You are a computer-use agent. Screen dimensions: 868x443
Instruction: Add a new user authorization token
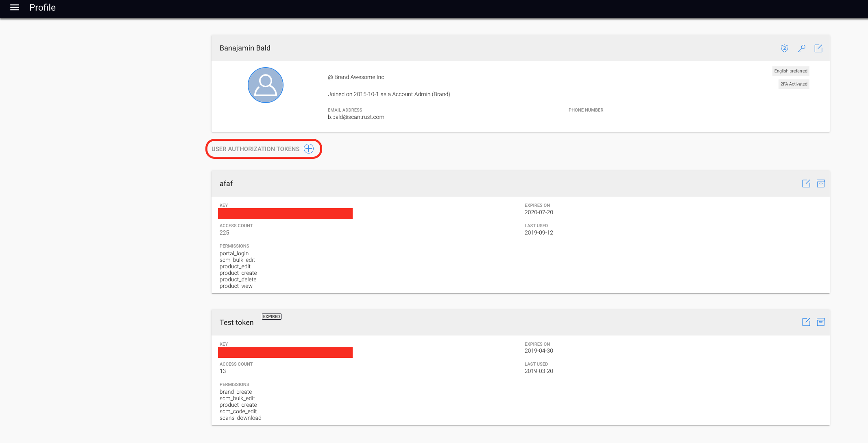pos(309,149)
